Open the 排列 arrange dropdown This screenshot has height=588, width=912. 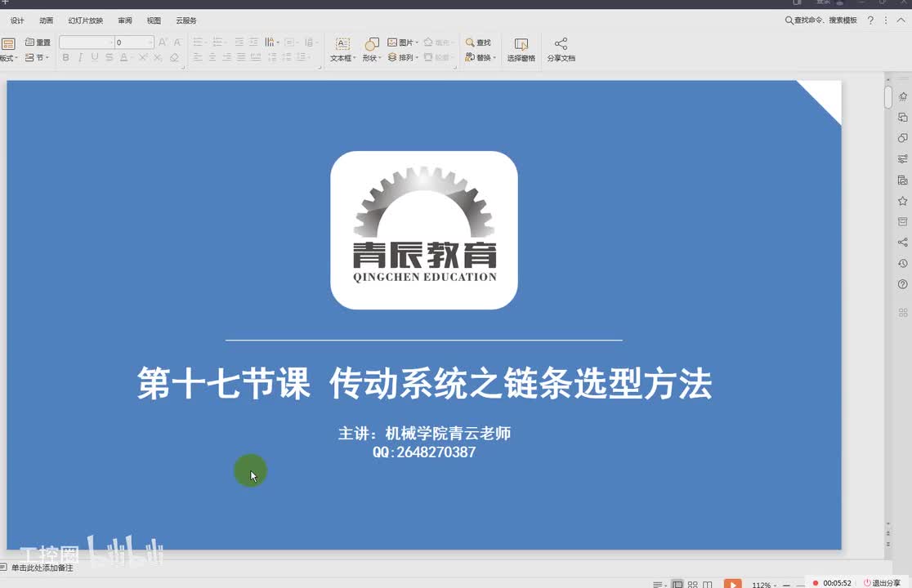click(x=403, y=57)
